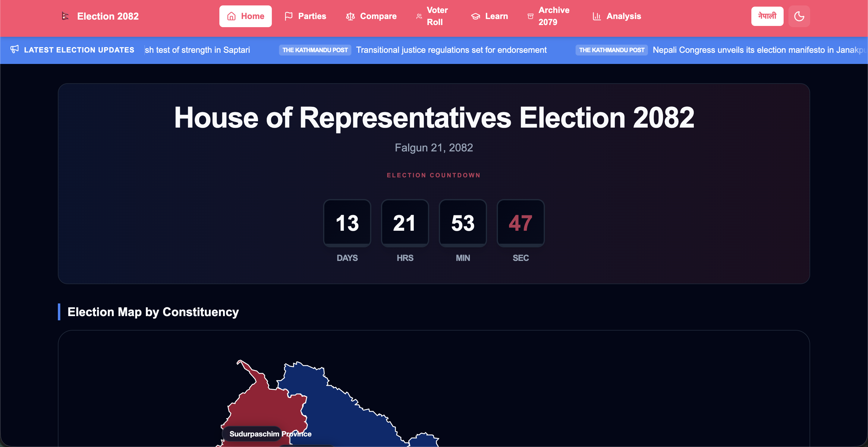Click the red seconds counter in the countdown
Viewport: 868px width, 447px height.
[520, 222]
